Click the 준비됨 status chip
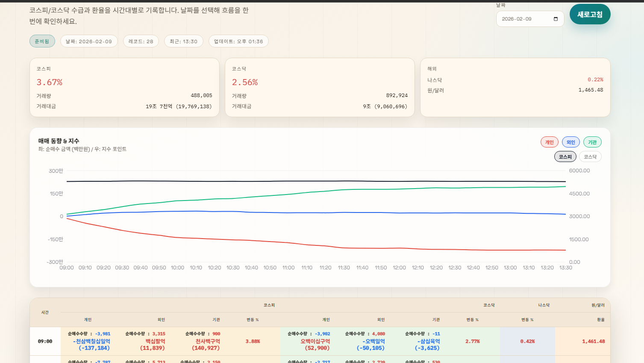This screenshot has height=363, width=644. (42, 41)
